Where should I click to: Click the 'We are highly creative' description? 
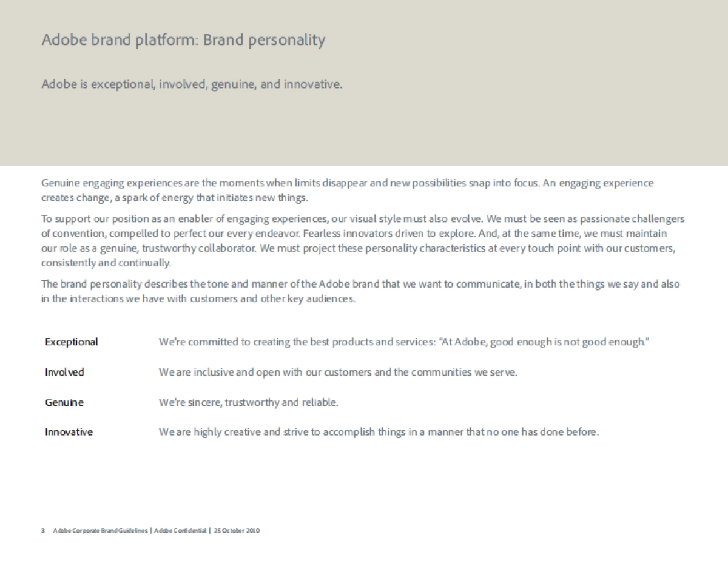point(379,433)
